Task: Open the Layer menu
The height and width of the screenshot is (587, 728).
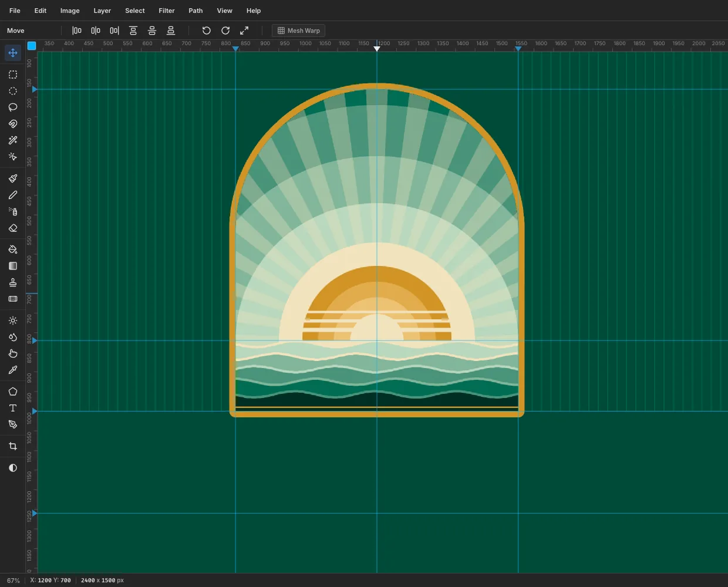Action: click(102, 11)
